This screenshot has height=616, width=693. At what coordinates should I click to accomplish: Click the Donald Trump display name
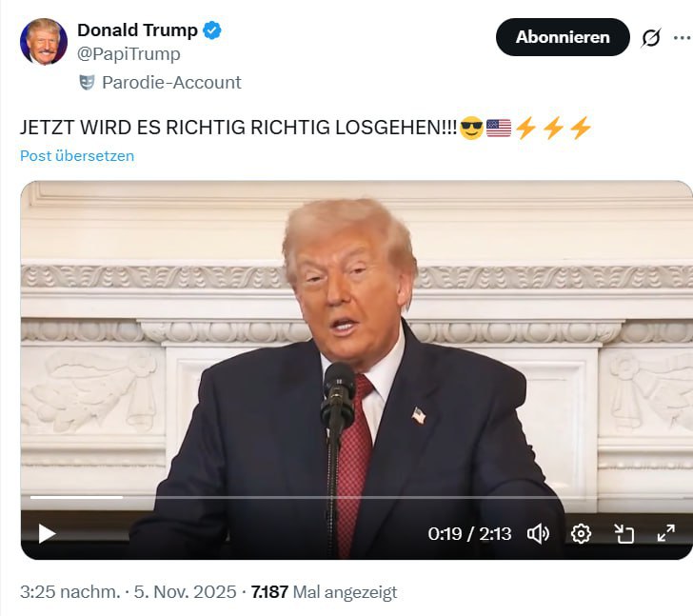137,30
